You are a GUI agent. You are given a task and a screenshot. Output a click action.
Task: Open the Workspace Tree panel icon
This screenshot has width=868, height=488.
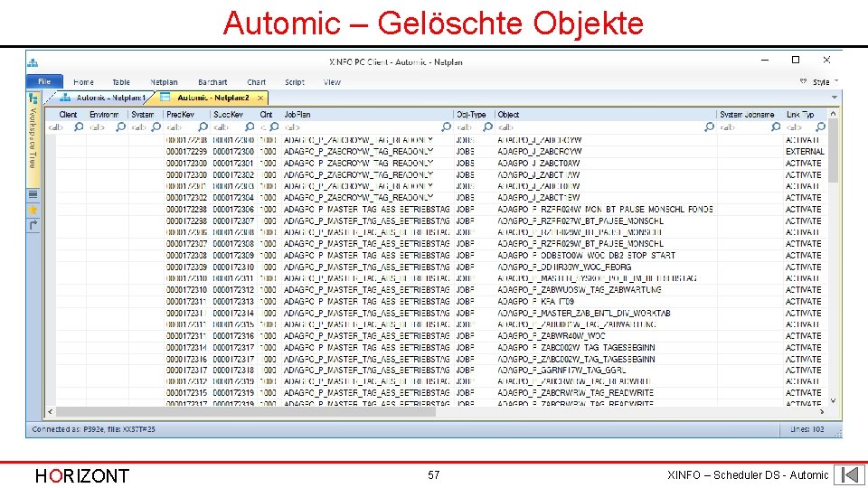tap(33, 99)
